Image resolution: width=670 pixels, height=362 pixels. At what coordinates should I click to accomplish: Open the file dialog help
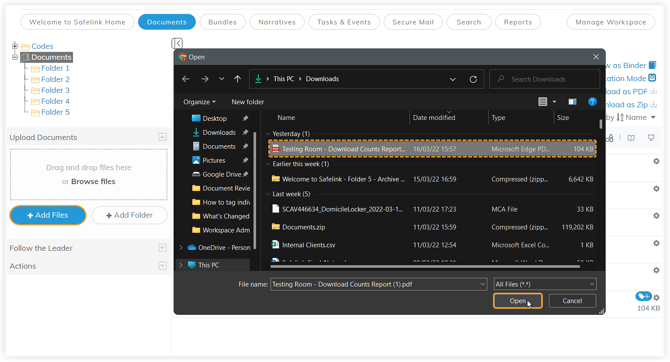tap(592, 102)
